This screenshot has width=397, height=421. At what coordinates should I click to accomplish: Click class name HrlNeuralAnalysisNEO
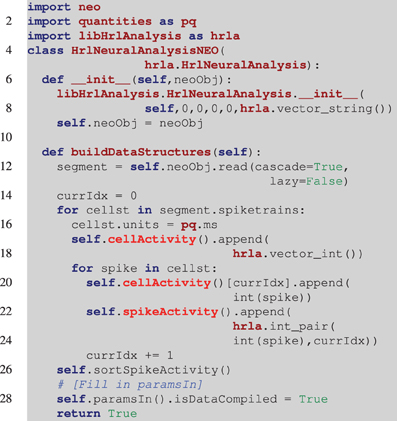coord(145,51)
